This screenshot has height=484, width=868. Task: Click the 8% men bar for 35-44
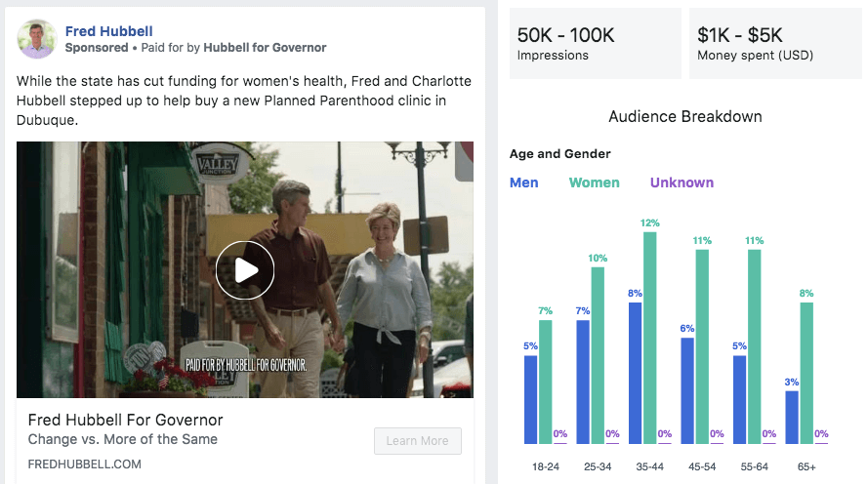635,373
